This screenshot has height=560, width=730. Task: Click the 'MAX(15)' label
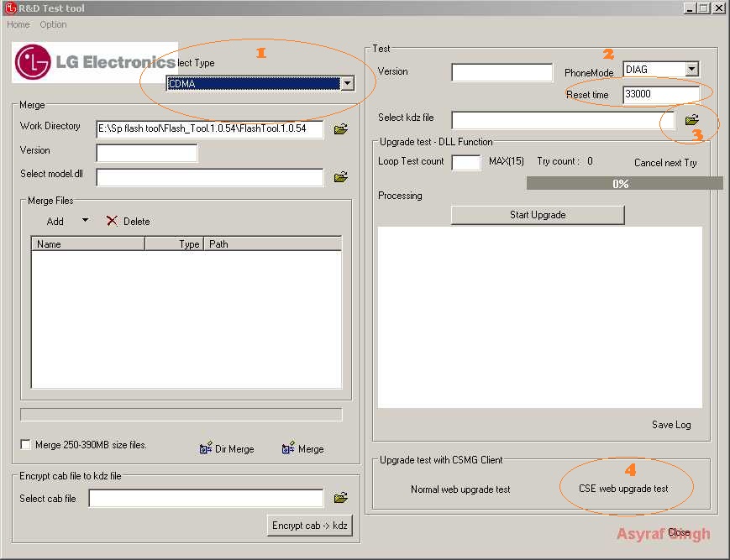[x=506, y=161]
